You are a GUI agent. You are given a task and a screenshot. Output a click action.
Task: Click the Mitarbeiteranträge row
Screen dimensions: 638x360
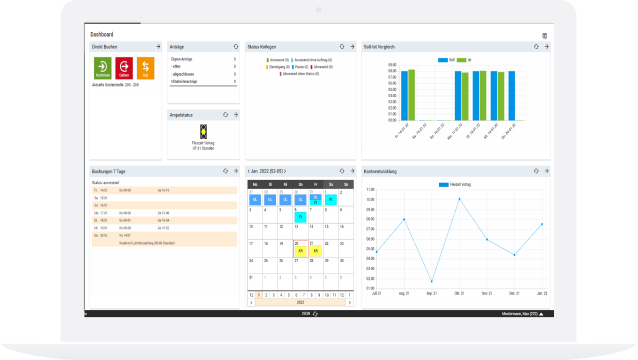203,81
